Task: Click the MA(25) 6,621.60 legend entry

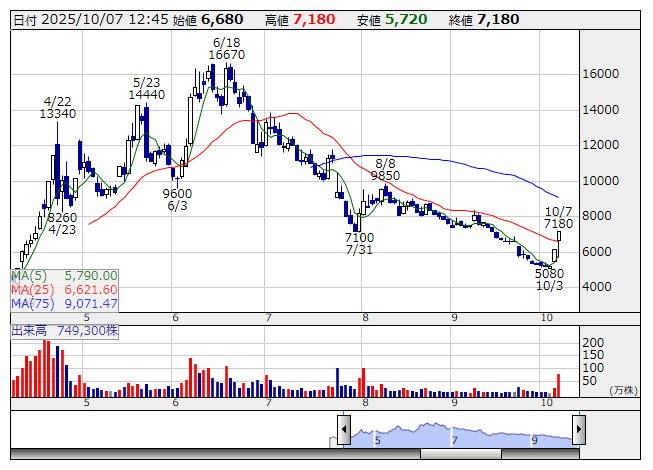Action: 65,290
